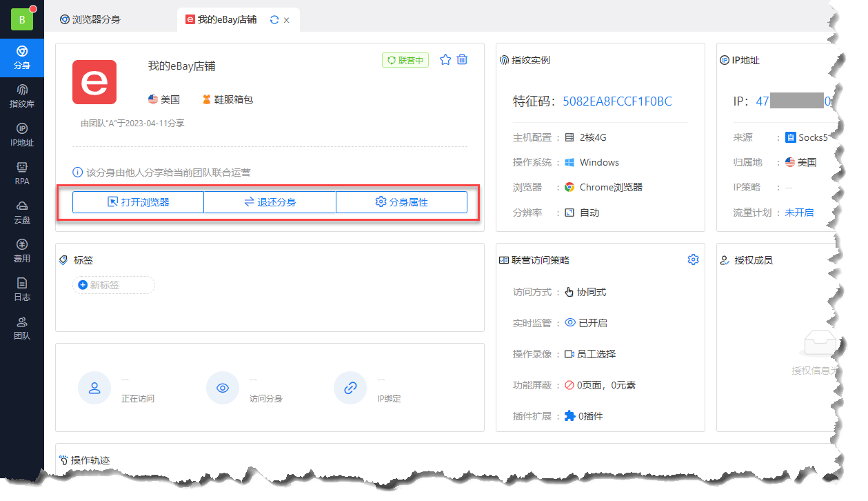The width and height of the screenshot is (868, 501).
Task: Click the 由团队"A"于2023-04-11分享 text
Action: tap(132, 124)
